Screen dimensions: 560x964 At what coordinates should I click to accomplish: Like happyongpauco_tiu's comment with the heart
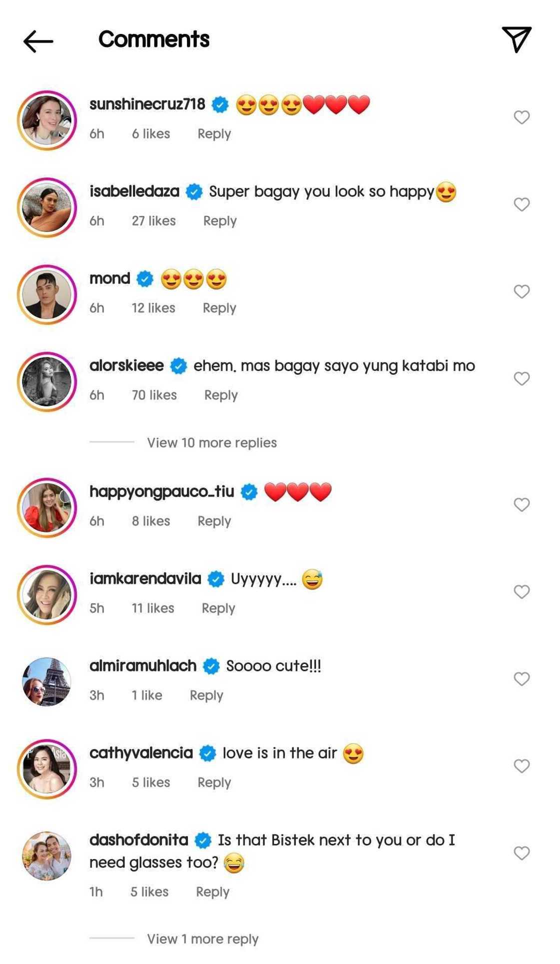521,505
